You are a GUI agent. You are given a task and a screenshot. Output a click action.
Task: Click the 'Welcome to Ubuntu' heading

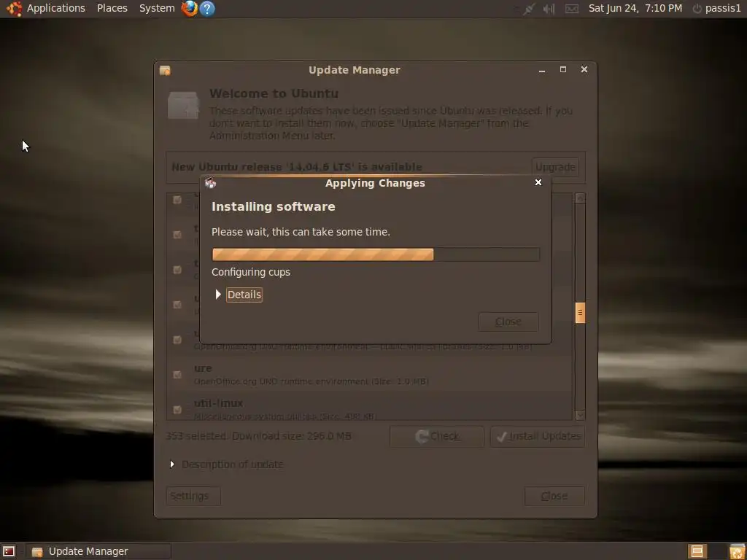(x=274, y=93)
